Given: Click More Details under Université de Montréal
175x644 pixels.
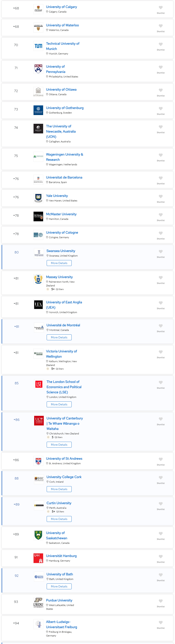Looking at the screenshot, I should 59,337.
